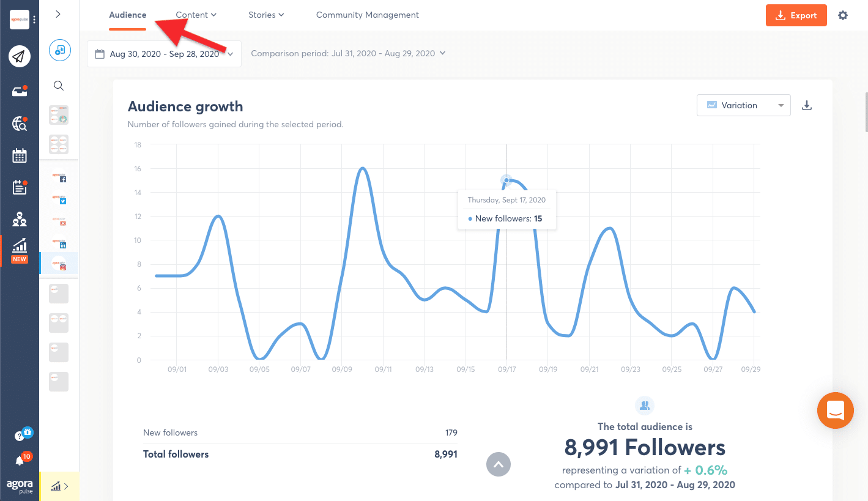Open the Content tab menu

pyautogui.click(x=196, y=15)
